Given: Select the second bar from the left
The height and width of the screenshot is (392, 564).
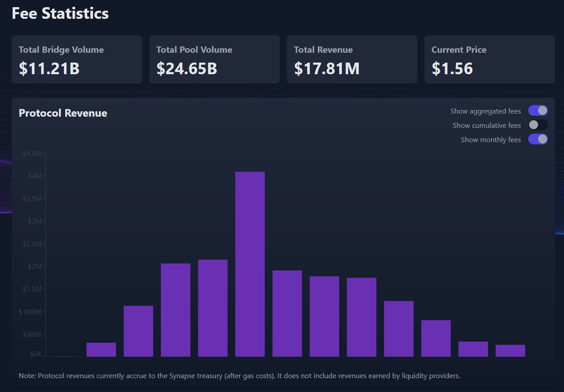Looking at the screenshot, I should [101, 350].
